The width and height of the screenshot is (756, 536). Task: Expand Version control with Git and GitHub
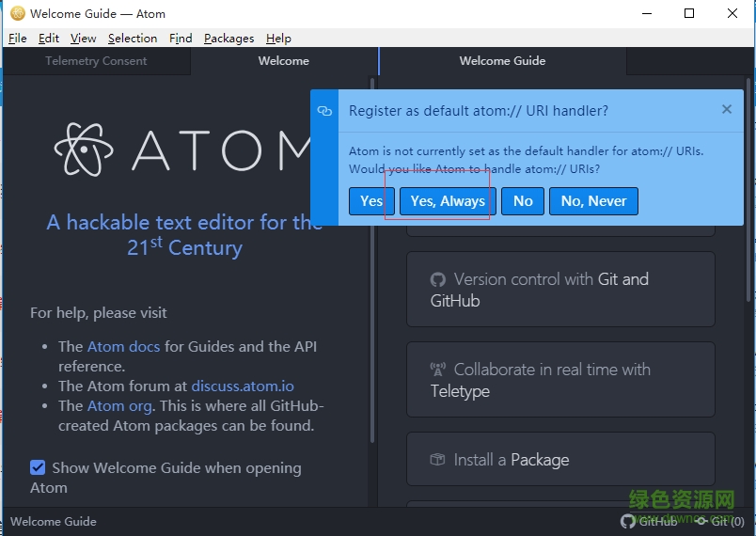(x=560, y=290)
